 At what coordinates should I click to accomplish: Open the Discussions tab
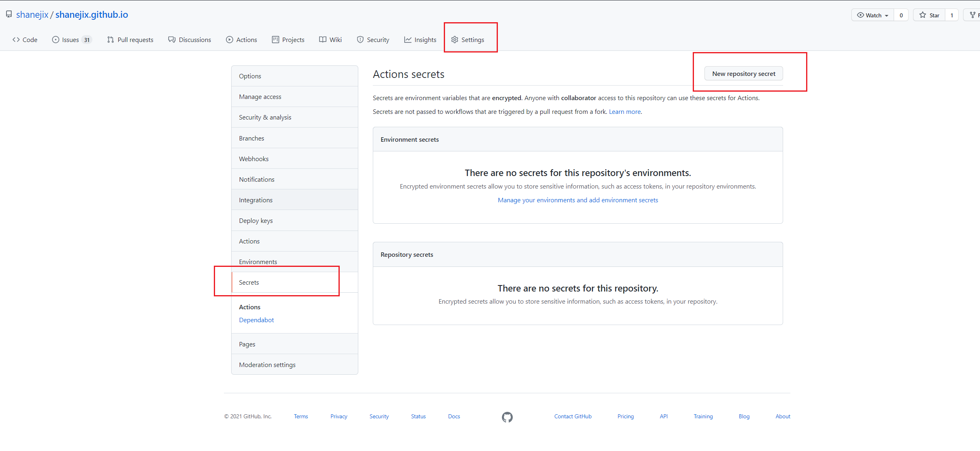tap(190, 40)
